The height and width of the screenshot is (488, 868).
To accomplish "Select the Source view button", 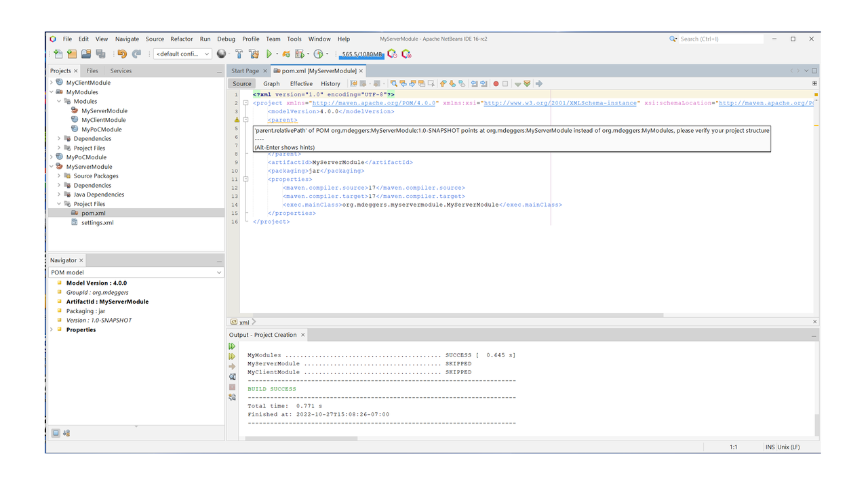I will click(x=242, y=83).
